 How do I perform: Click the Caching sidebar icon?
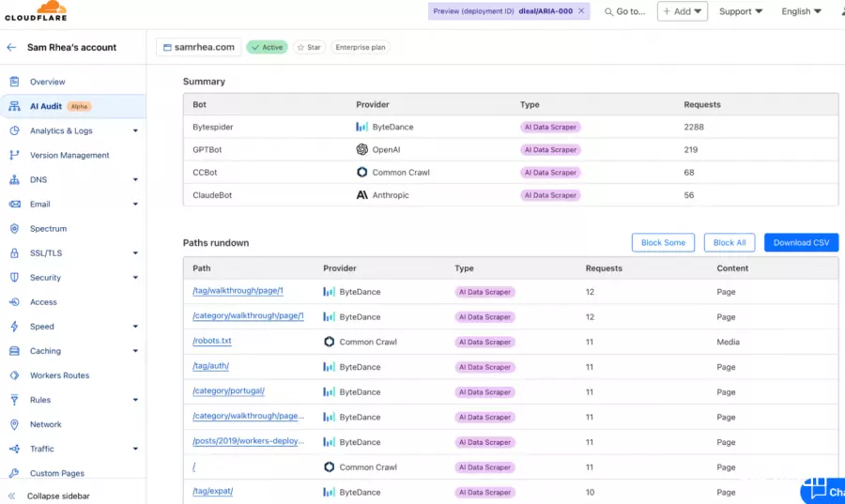pyautogui.click(x=14, y=351)
